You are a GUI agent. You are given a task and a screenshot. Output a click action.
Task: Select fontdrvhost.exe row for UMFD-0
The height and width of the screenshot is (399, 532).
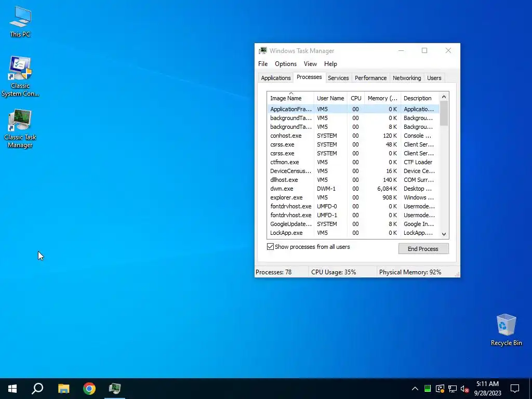(x=353, y=206)
